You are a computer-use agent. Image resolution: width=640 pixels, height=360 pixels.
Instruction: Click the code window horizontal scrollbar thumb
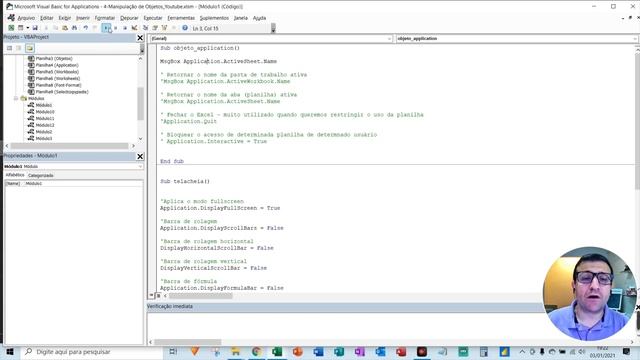click(200, 296)
